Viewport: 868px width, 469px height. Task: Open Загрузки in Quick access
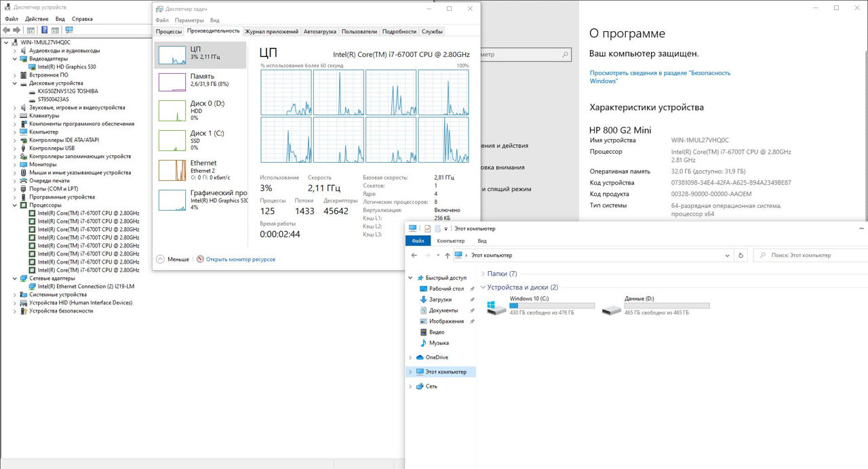click(x=440, y=300)
